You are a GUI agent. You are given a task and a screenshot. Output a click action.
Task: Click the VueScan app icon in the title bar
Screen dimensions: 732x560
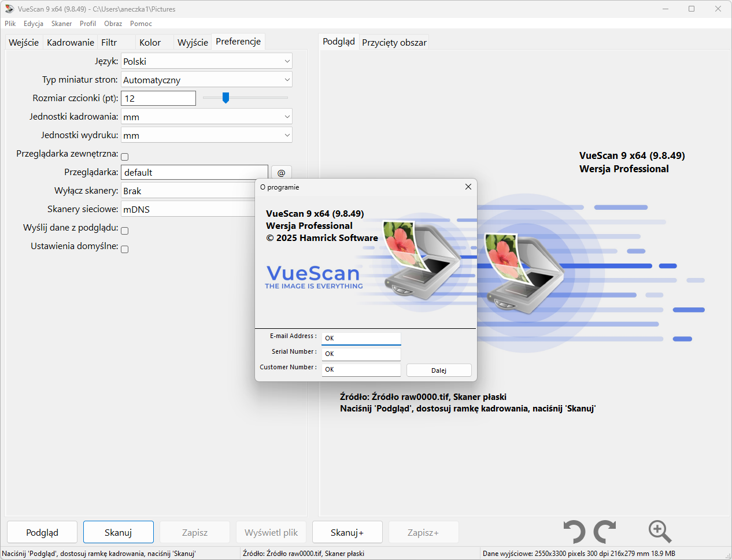pyautogui.click(x=9, y=9)
